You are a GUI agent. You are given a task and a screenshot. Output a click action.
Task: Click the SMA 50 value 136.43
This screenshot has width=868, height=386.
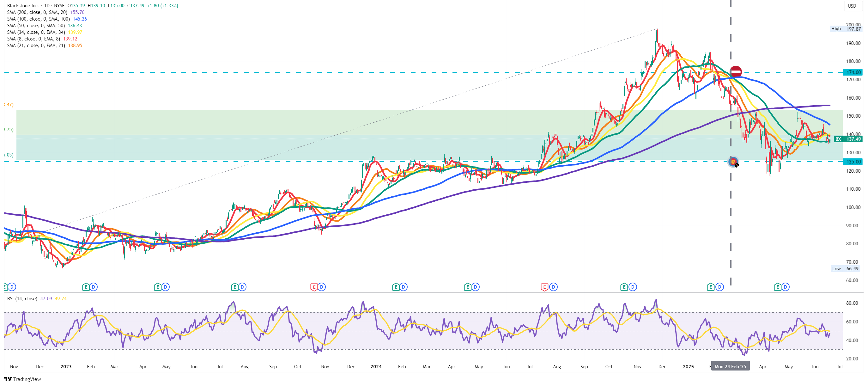click(75, 26)
